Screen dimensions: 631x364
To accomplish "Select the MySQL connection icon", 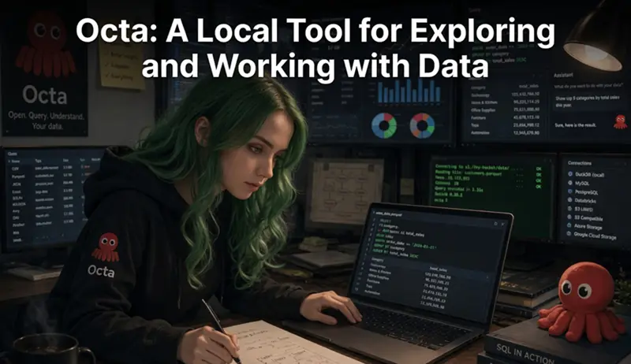I will point(570,183).
